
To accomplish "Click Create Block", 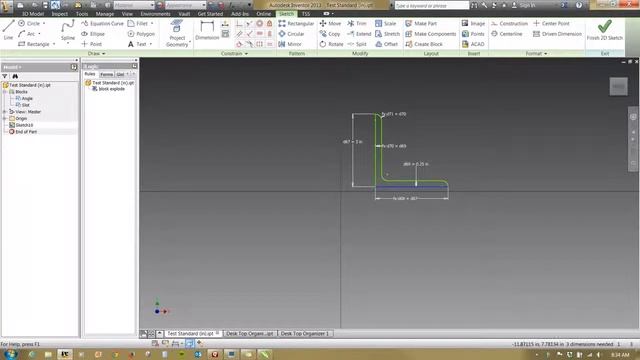I will pyautogui.click(x=424, y=44).
